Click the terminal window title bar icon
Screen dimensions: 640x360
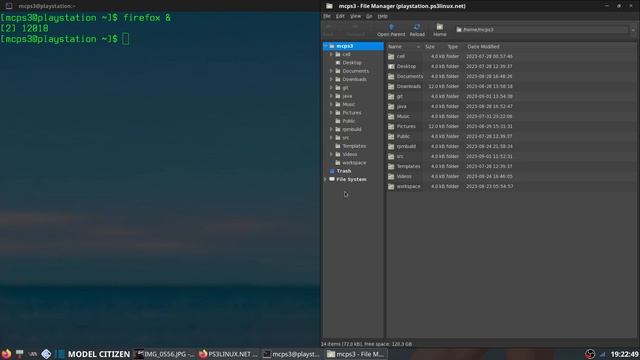[9, 6]
